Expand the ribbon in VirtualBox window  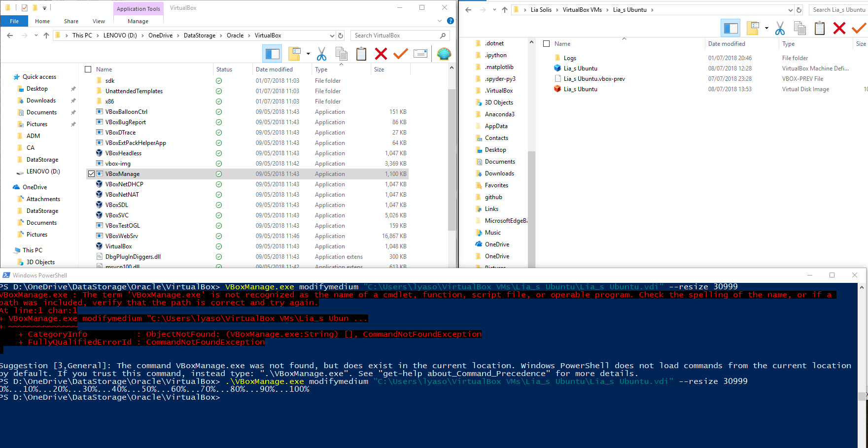(x=440, y=21)
